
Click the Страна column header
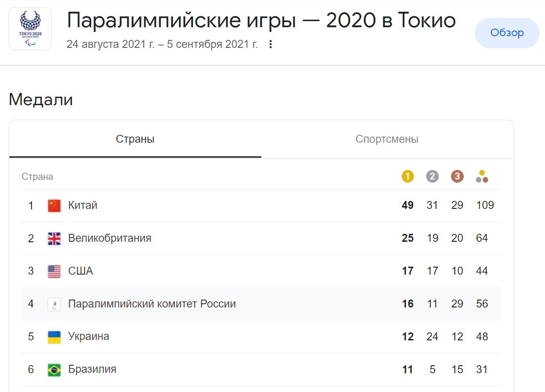(x=38, y=177)
